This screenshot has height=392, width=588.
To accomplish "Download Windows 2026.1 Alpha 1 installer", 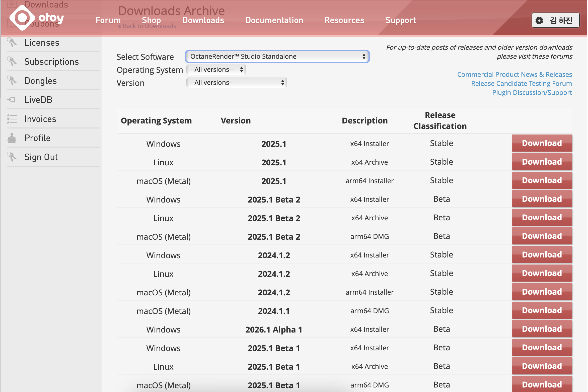I will click(x=542, y=329).
